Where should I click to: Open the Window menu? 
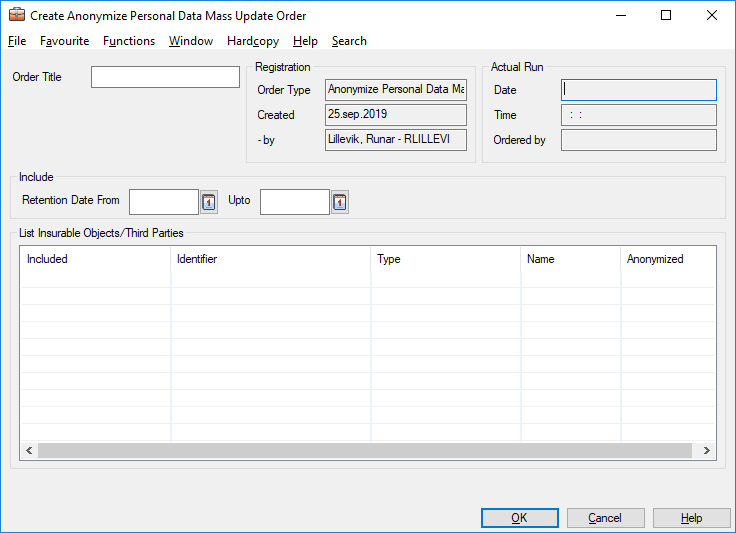[x=190, y=41]
